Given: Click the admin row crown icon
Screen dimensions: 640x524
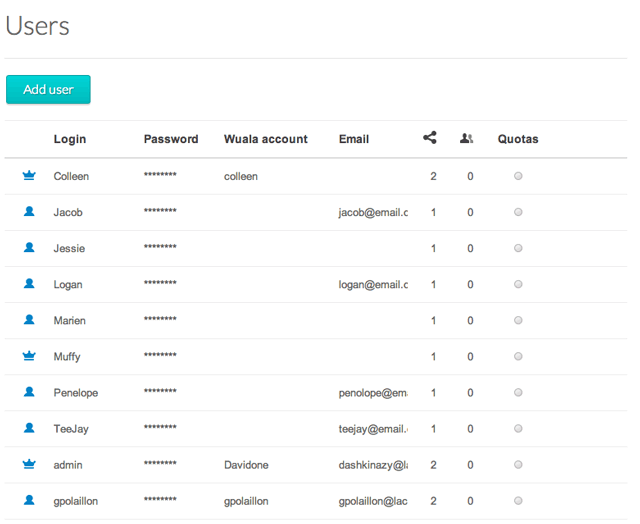Looking at the screenshot, I should coord(29,464).
